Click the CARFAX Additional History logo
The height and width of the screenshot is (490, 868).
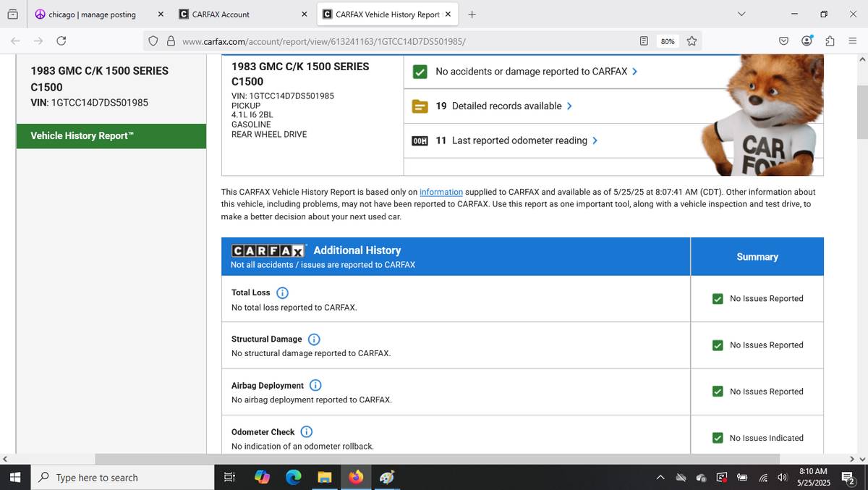tap(268, 251)
